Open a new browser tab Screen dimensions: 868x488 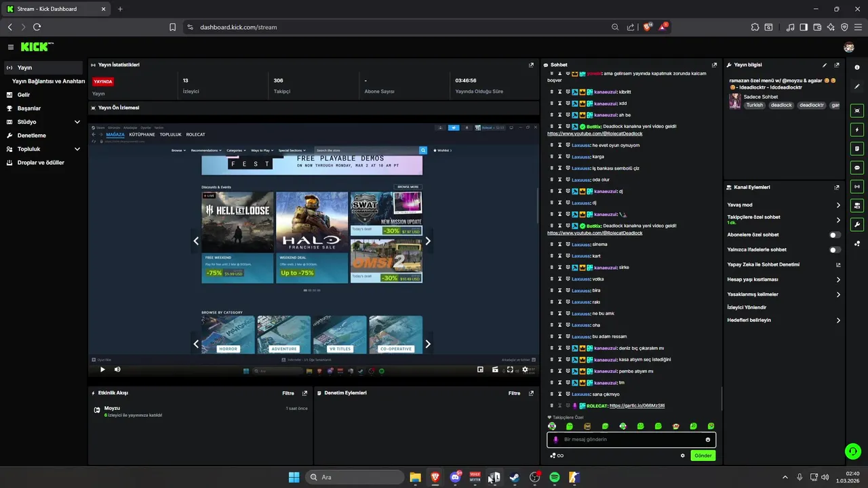pos(120,9)
